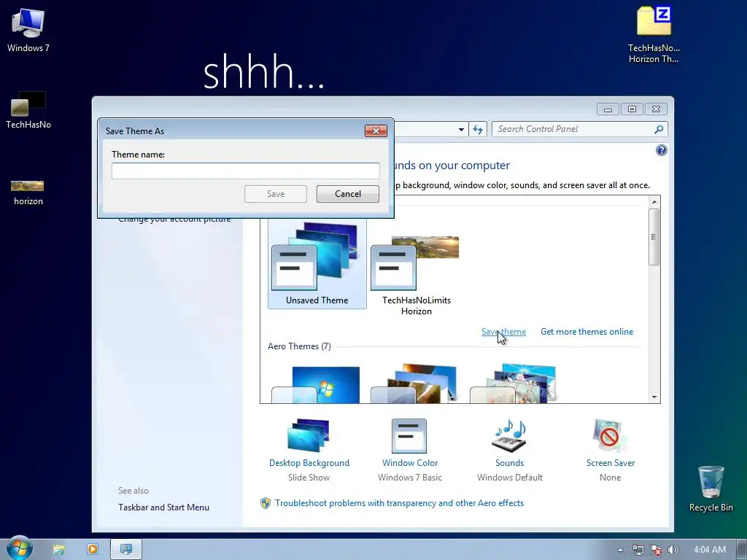Click the theme list scrollbar thumb
This screenshot has width=747, height=560.
pos(654,237)
